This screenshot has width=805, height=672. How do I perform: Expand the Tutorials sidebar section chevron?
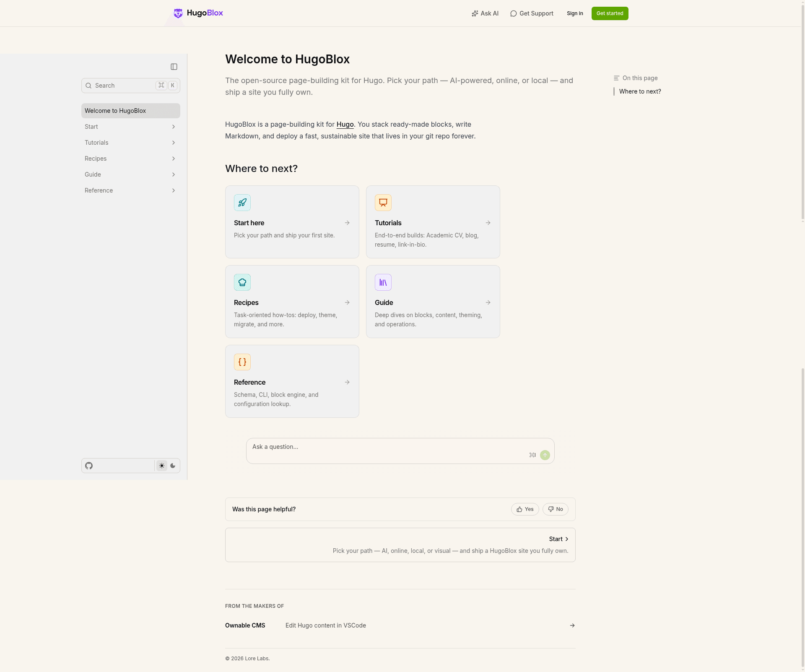pyautogui.click(x=174, y=143)
